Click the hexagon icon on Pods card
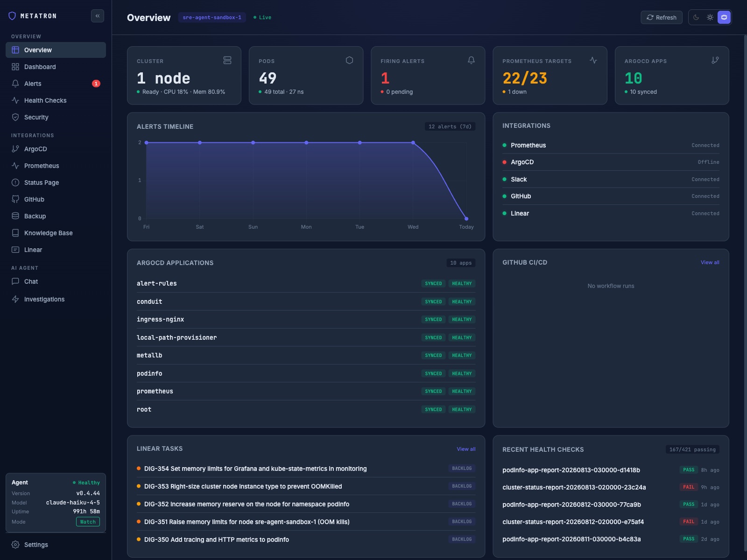This screenshot has height=560, width=747. click(x=349, y=60)
